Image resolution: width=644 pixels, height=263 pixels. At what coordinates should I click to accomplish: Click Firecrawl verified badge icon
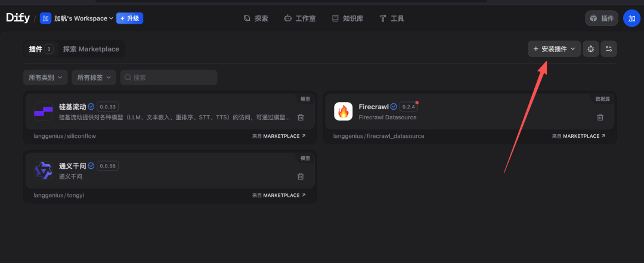pos(394,107)
